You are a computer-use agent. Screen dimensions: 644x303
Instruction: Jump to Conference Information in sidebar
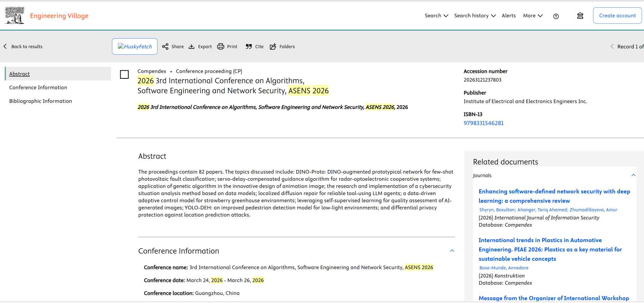[38, 88]
